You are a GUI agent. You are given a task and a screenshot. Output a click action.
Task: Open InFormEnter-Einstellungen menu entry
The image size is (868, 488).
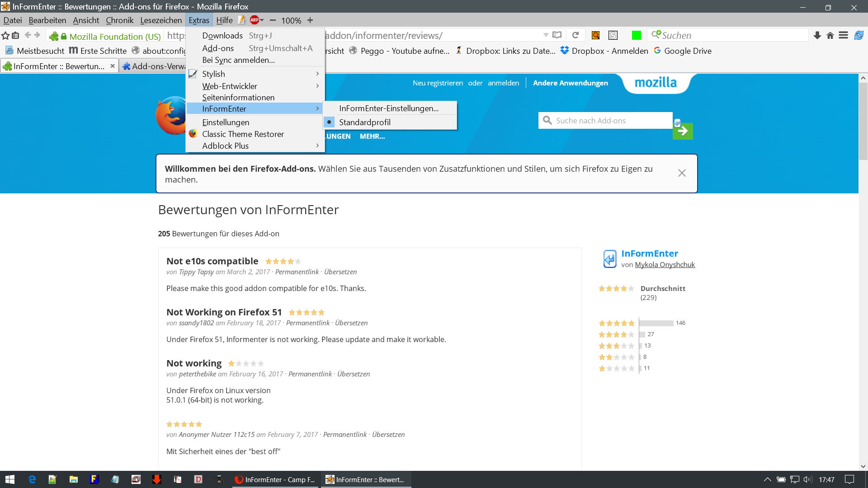click(389, 108)
